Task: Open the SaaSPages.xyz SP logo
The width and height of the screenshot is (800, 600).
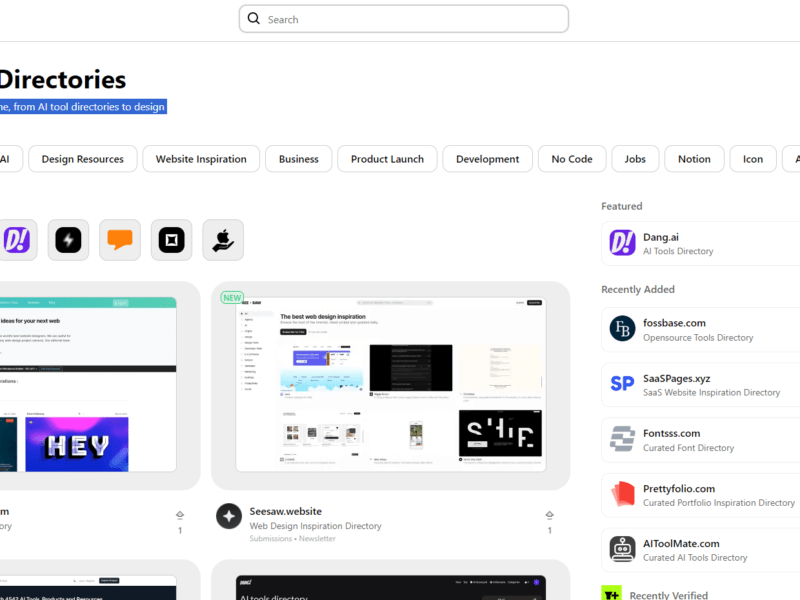Action: [623, 385]
